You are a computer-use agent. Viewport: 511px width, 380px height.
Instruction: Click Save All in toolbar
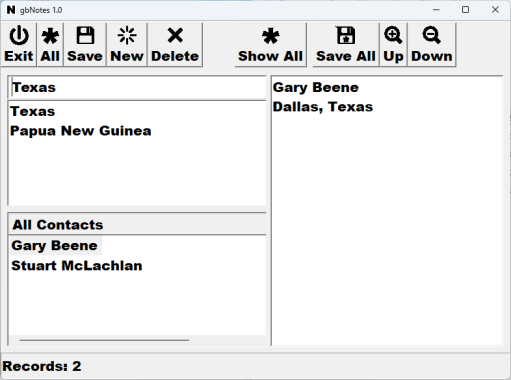(x=346, y=45)
